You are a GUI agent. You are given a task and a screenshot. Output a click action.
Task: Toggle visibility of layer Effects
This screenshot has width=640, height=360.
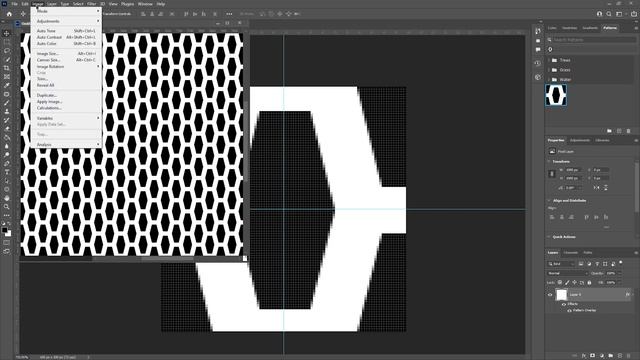tap(564, 304)
